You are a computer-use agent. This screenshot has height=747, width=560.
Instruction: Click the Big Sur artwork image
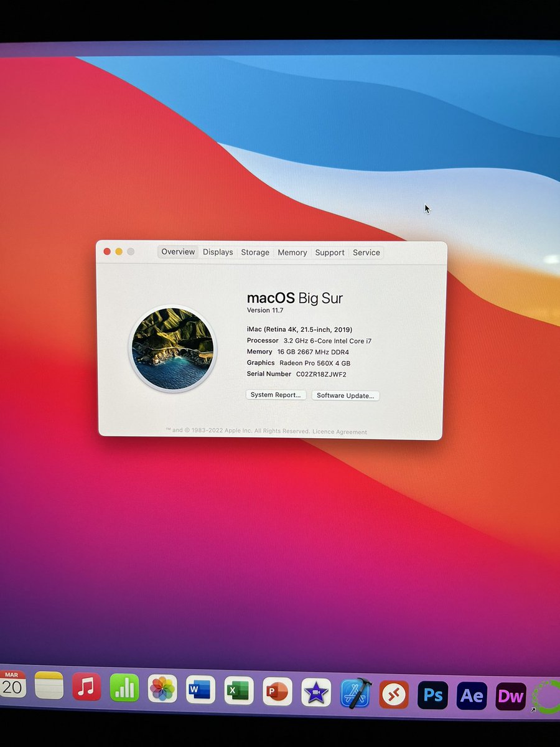[172, 349]
